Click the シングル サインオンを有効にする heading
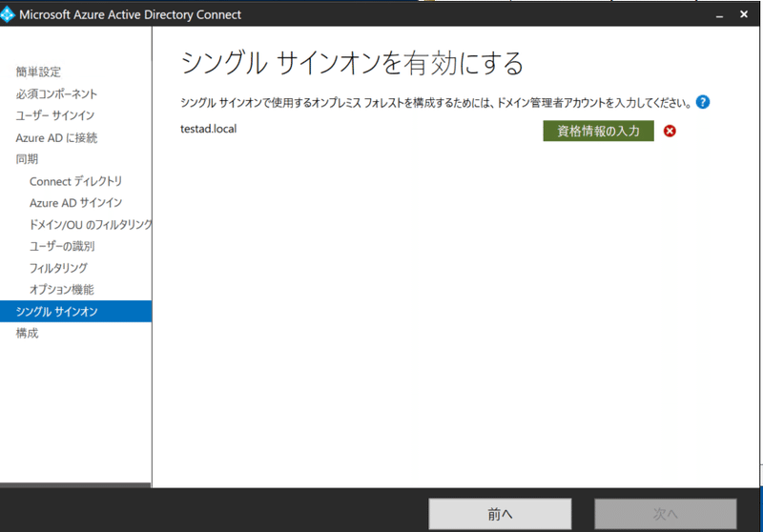The width and height of the screenshot is (763, 532). pyautogui.click(x=352, y=63)
